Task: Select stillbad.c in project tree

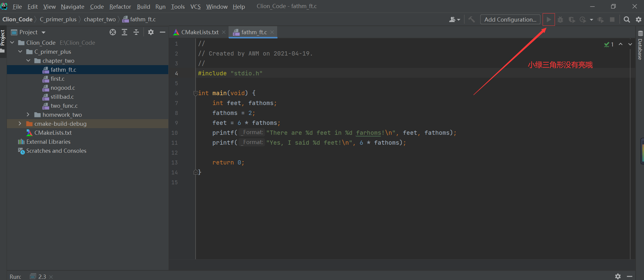Action: click(x=62, y=97)
